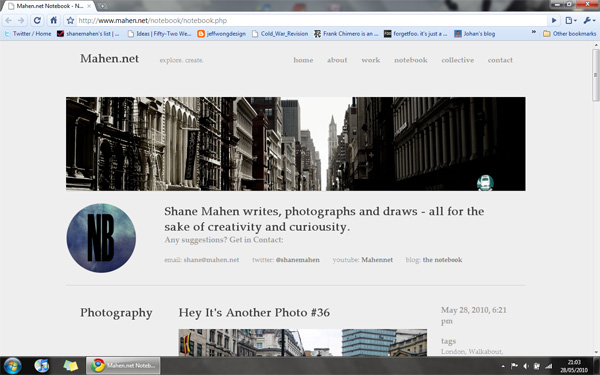Open the about nav item
Image resolution: width=600 pixels, height=375 pixels.
(337, 60)
